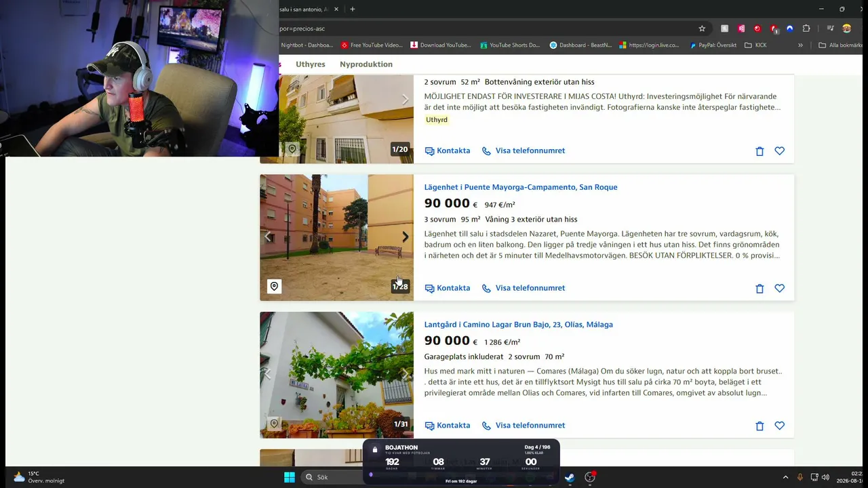Open the Nyproduktion menu item
The image size is (868, 488).
click(x=366, y=64)
